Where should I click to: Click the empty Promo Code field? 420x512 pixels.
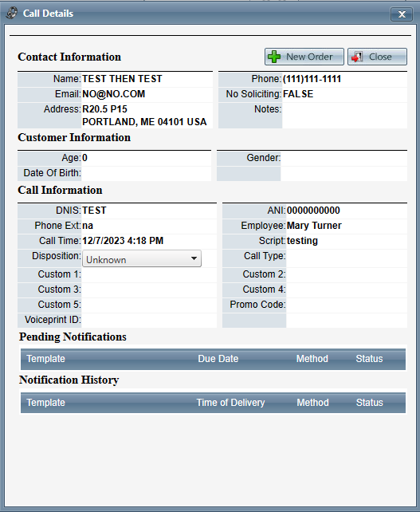click(347, 305)
